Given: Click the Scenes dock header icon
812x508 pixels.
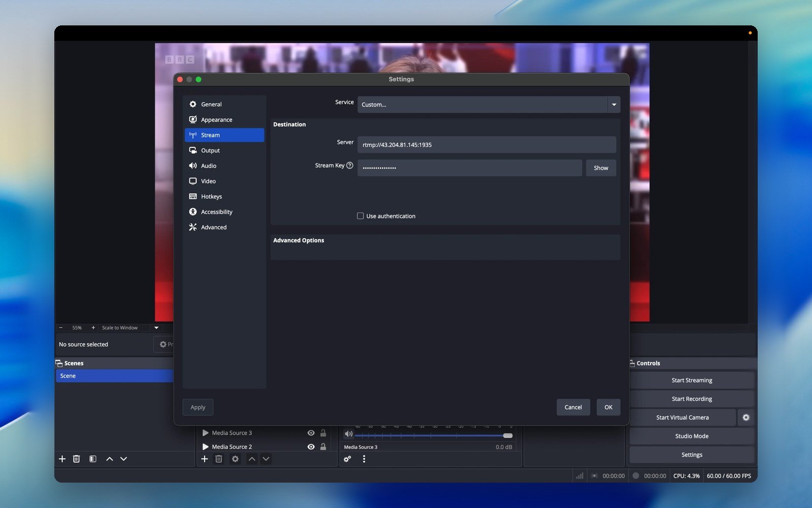Looking at the screenshot, I should tap(59, 363).
